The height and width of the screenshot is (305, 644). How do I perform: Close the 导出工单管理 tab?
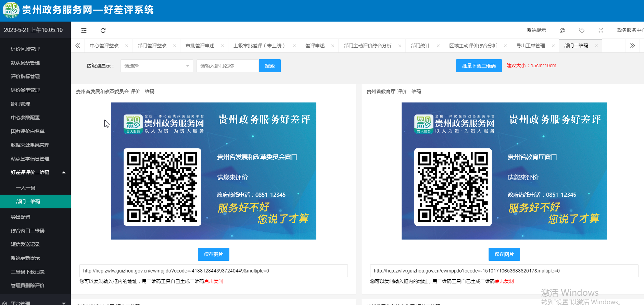[553, 46]
